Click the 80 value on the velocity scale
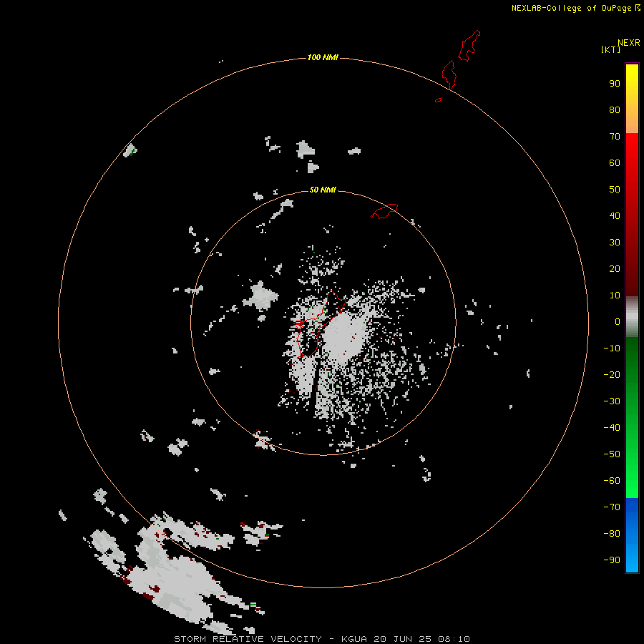 click(615, 110)
